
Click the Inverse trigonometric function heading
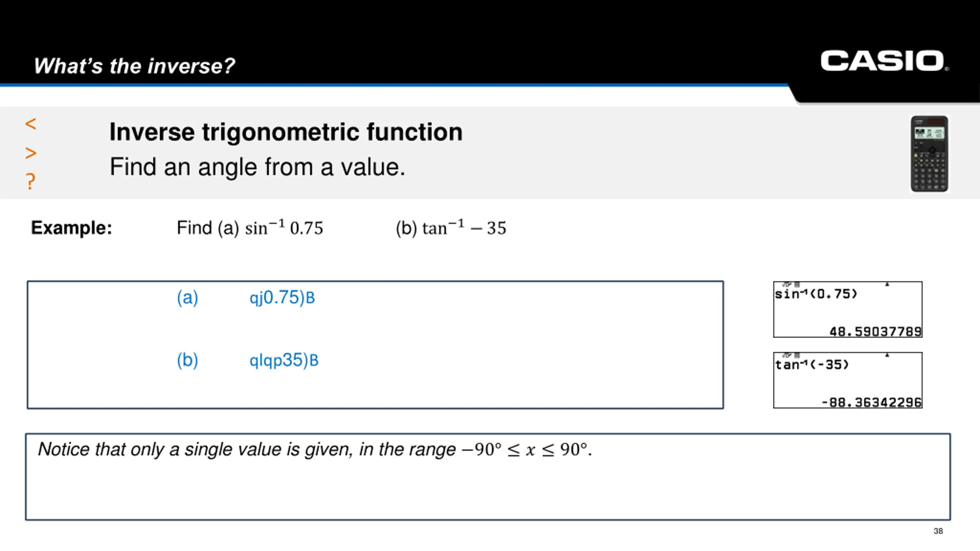(x=286, y=132)
